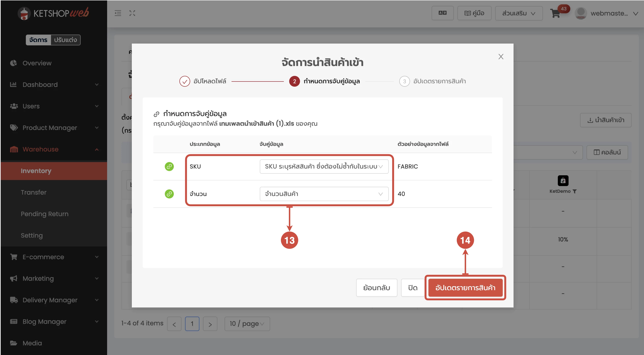Open the Transfer submenu item
644x355 pixels.
point(33,192)
